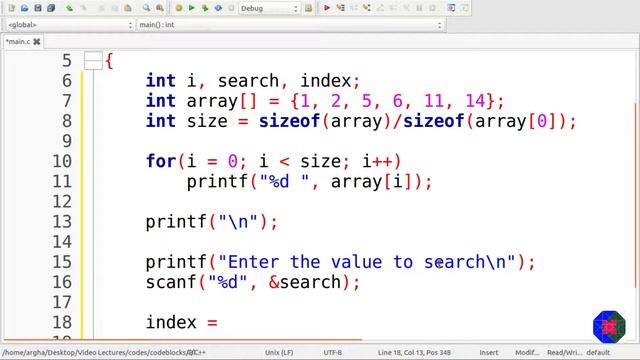Click 'printf("%d ", array[i]);' on line 11
Image resolution: width=640 pixels, height=360 pixels.
pos(309,182)
